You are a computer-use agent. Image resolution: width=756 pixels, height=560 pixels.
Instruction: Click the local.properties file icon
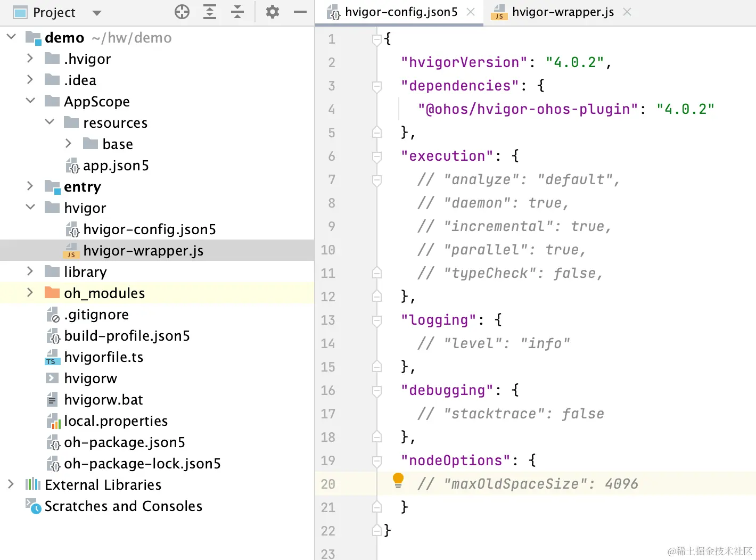[x=53, y=421]
